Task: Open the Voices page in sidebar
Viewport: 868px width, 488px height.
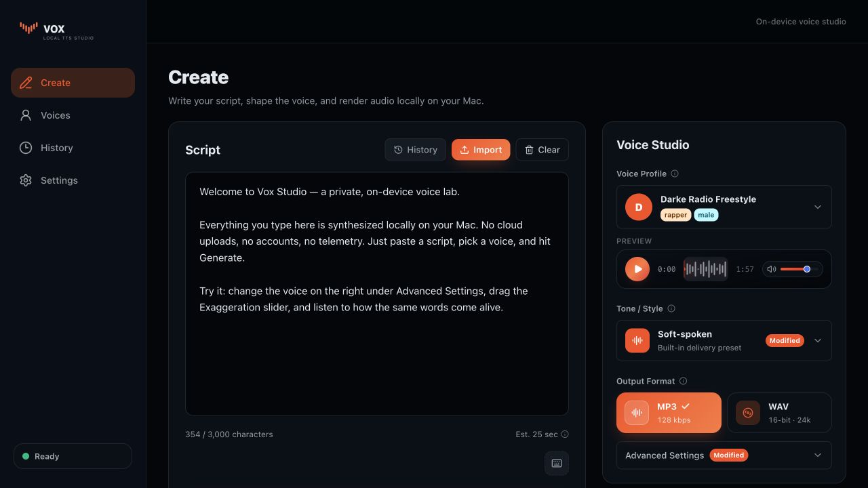Action: click(x=73, y=115)
